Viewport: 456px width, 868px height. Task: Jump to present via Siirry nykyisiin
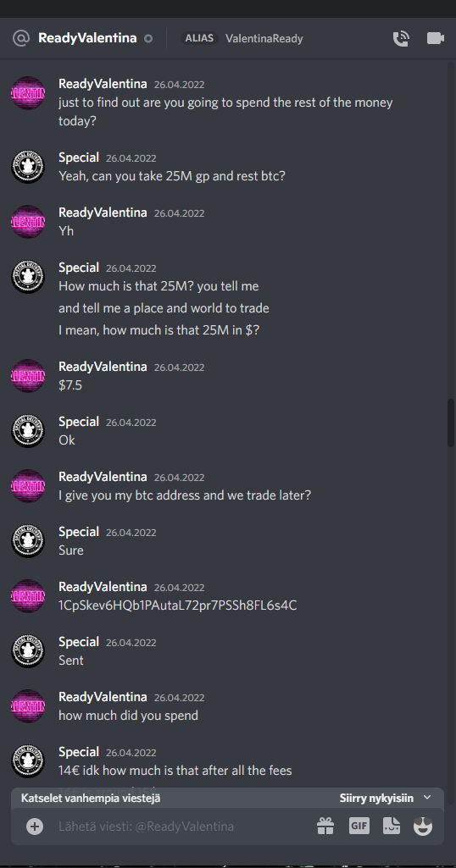click(x=376, y=799)
